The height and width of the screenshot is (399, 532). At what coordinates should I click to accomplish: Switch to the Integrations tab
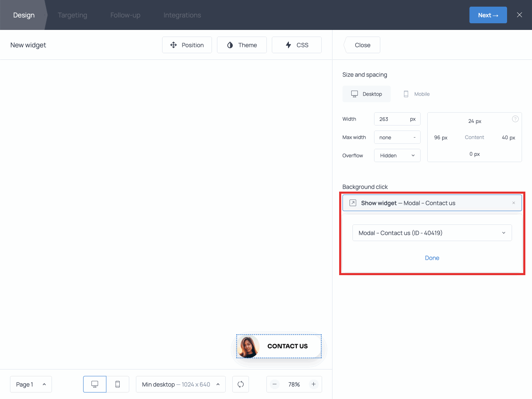[x=182, y=15]
